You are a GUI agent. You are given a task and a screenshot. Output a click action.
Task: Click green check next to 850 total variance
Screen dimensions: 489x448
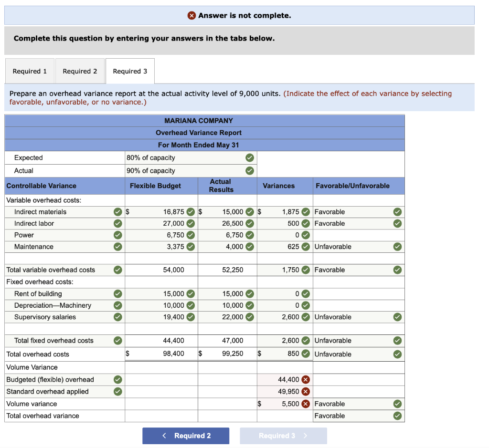pyautogui.click(x=306, y=354)
